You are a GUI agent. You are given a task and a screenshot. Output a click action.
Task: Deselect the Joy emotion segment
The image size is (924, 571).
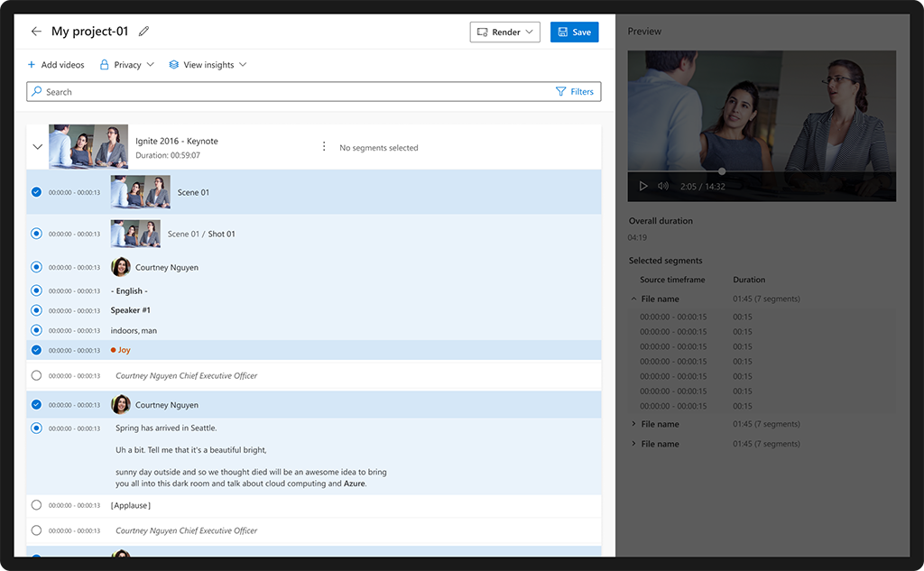(x=36, y=349)
